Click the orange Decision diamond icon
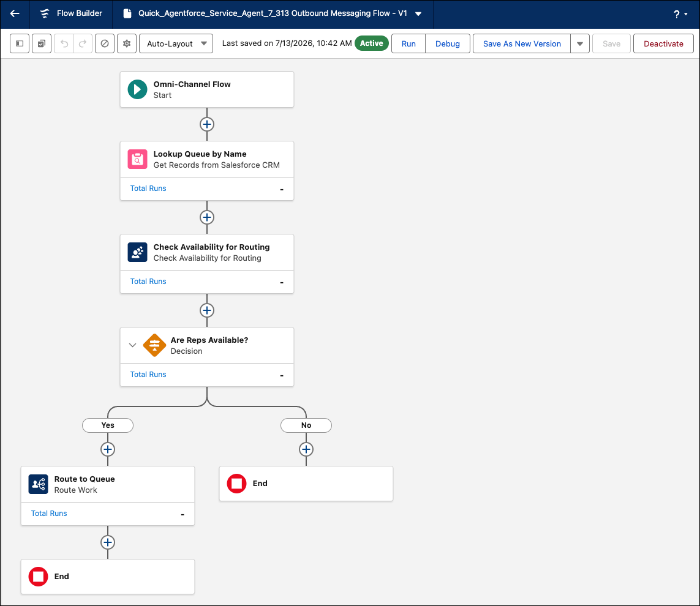The image size is (700, 606). click(x=154, y=345)
